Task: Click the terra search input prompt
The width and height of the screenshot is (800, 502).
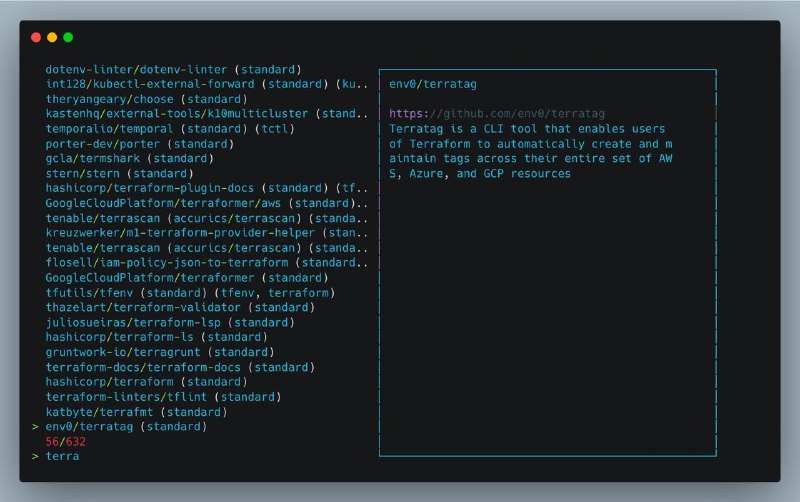Action: [x=62, y=456]
